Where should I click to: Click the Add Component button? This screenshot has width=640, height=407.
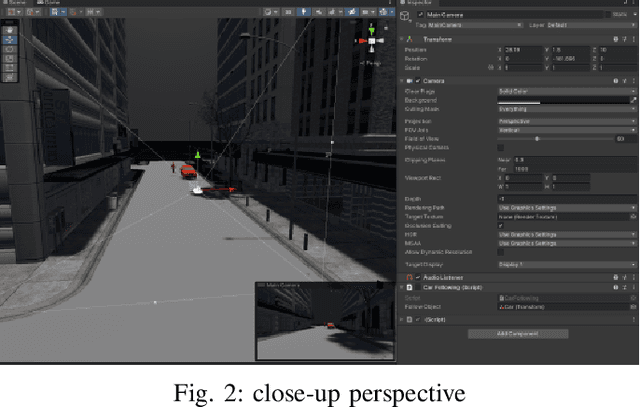(x=517, y=332)
